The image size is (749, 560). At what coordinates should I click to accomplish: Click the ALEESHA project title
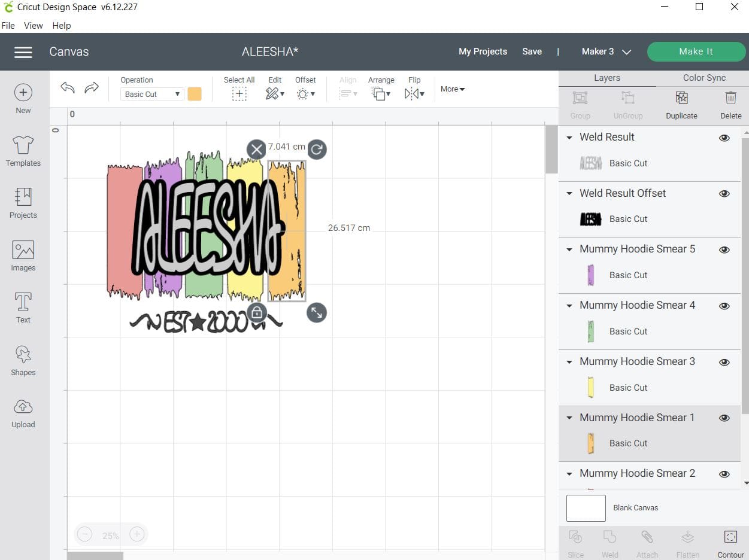click(x=270, y=51)
